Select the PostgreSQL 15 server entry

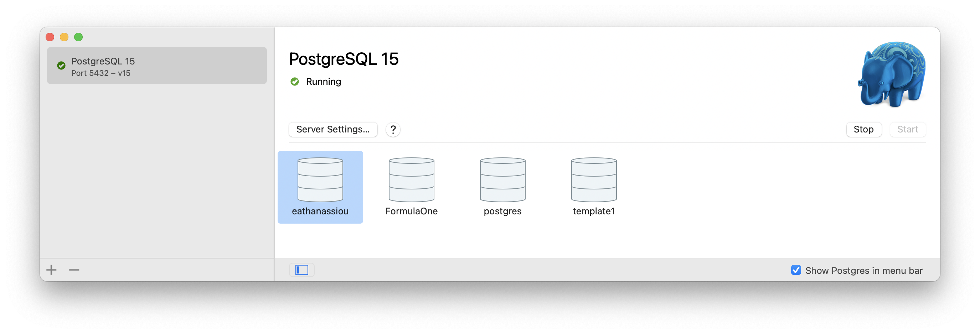coord(157,66)
